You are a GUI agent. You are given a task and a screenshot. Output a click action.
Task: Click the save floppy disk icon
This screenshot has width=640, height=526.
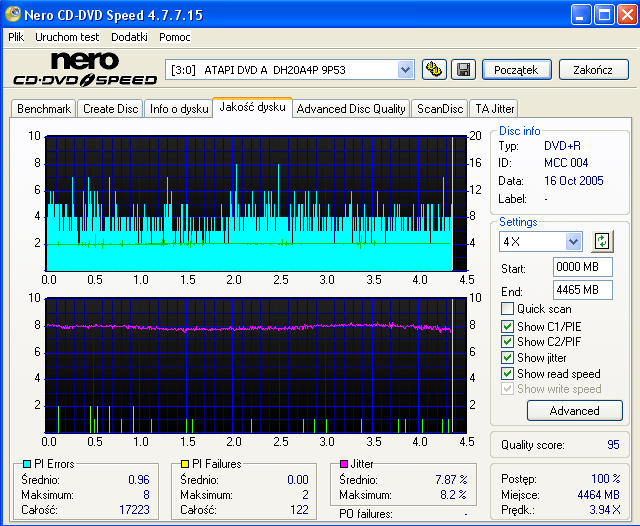463,70
